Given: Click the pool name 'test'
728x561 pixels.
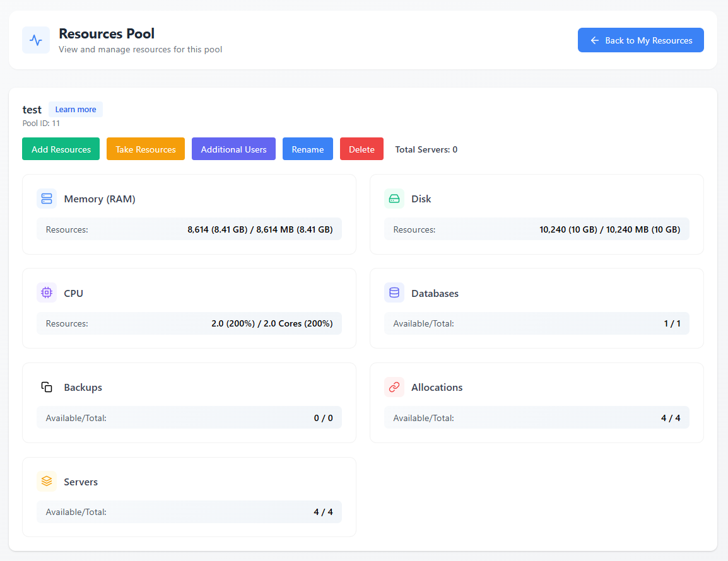Looking at the screenshot, I should (x=32, y=110).
